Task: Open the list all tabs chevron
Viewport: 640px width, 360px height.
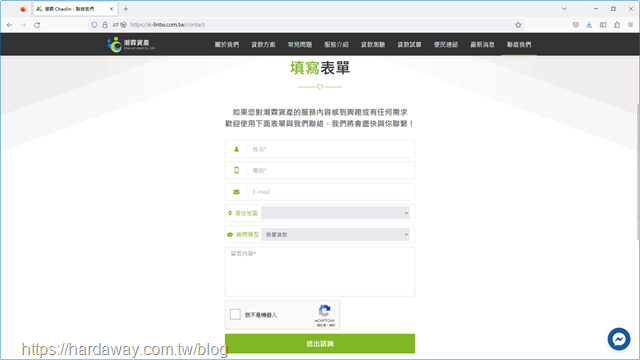Action: coord(564,9)
